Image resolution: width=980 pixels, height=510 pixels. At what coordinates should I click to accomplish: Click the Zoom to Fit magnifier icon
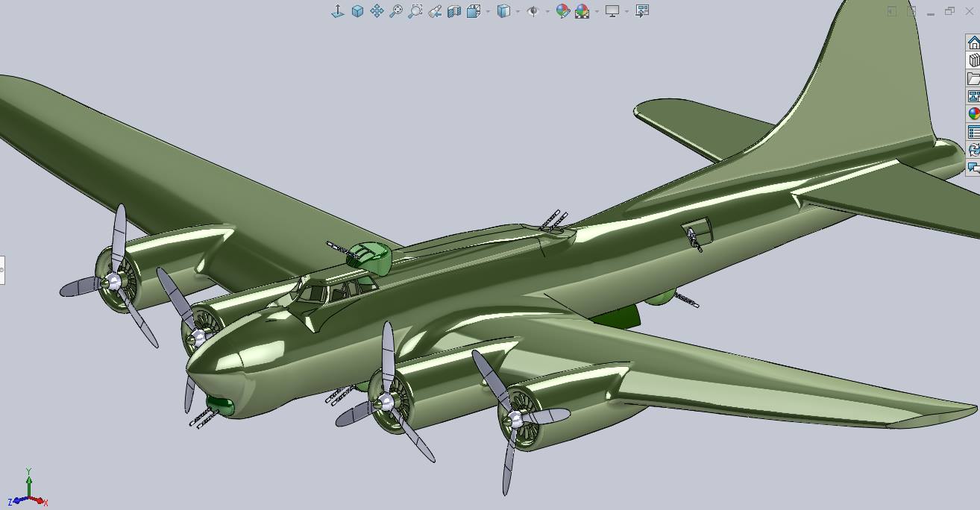(396, 11)
